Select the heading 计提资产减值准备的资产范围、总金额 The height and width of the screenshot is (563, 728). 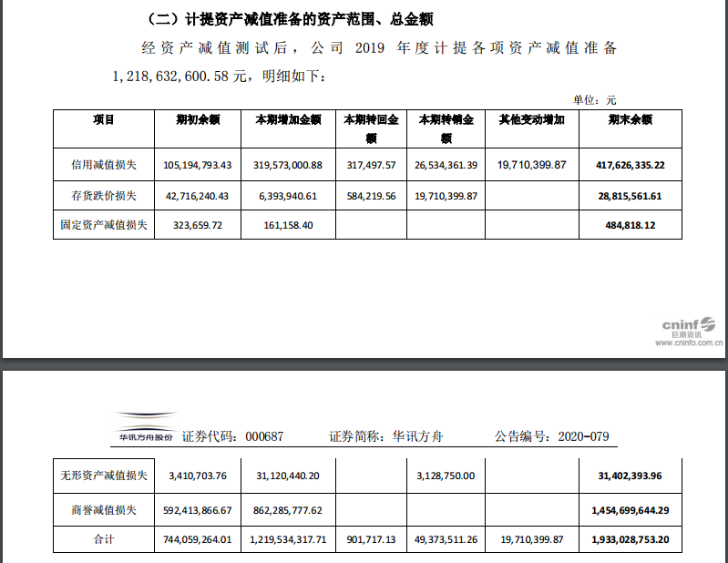(290, 19)
